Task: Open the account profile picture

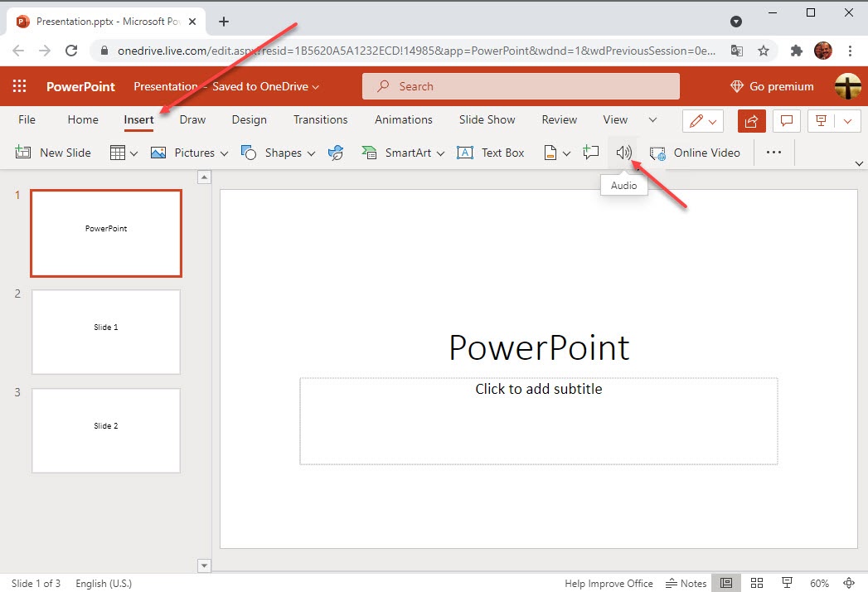Action: tap(848, 86)
